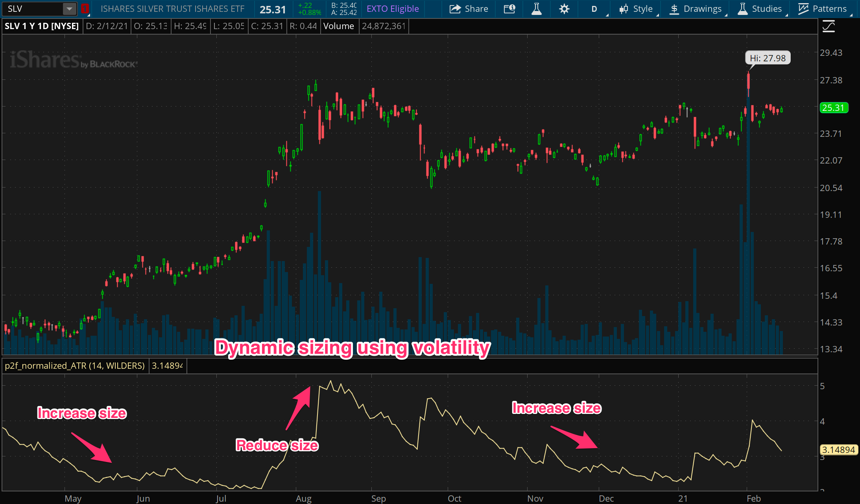Screen dimensions: 860x504
Task: Click the yellow 3.14894 axis value marker
Action: (839, 450)
